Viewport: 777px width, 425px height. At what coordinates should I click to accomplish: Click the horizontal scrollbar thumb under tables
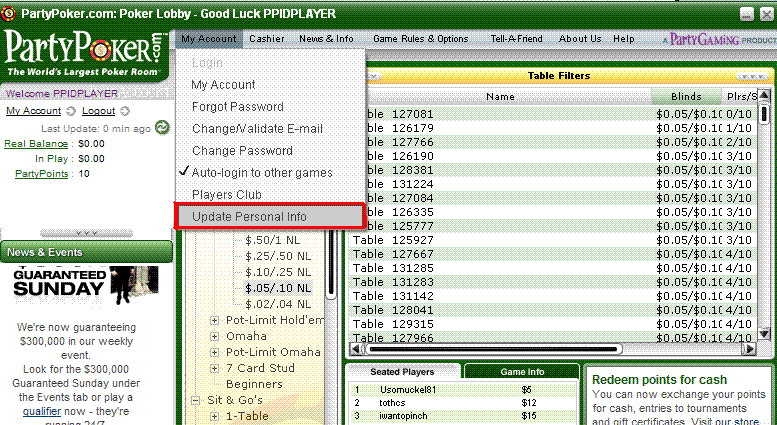[496, 349]
